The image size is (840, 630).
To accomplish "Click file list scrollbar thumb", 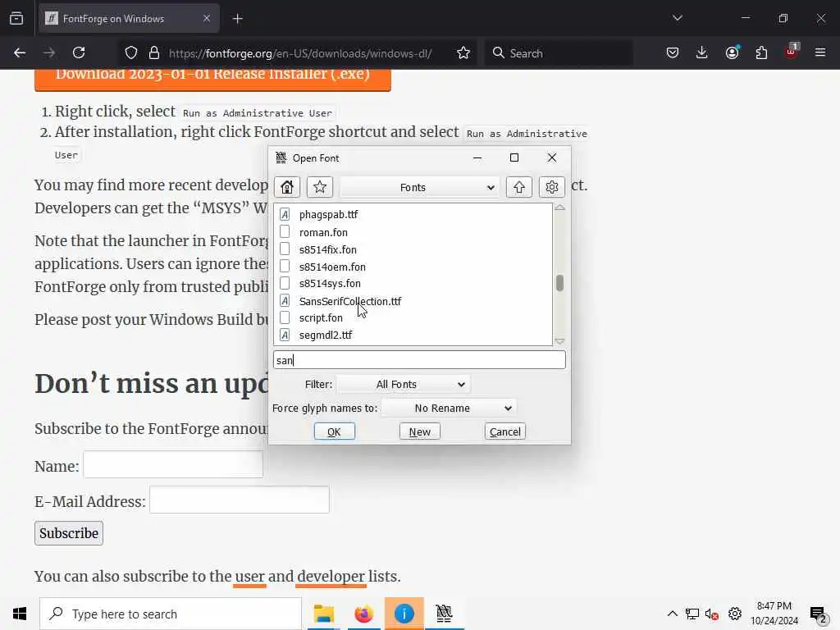I will coord(559,283).
